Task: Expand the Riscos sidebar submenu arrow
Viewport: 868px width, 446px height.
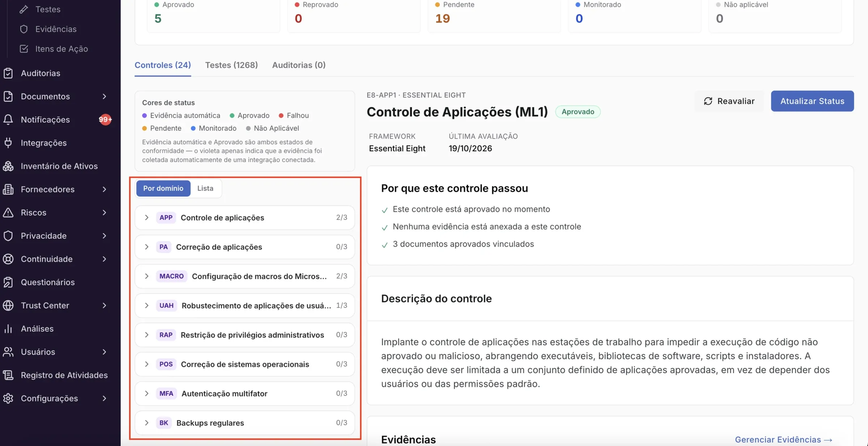Action: pos(104,213)
